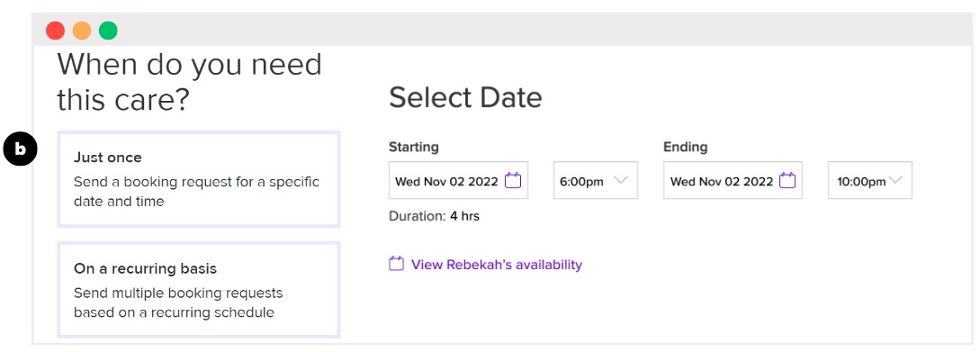Viewport: 980px width, 352px height.
Task: Click the down chevron beside 6:00pm
Action: (621, 181)
